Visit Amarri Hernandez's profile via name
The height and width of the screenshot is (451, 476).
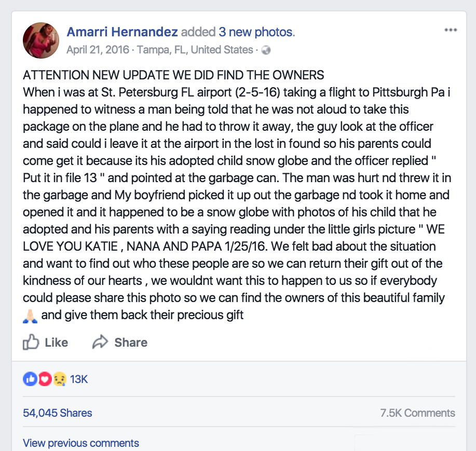122,32
